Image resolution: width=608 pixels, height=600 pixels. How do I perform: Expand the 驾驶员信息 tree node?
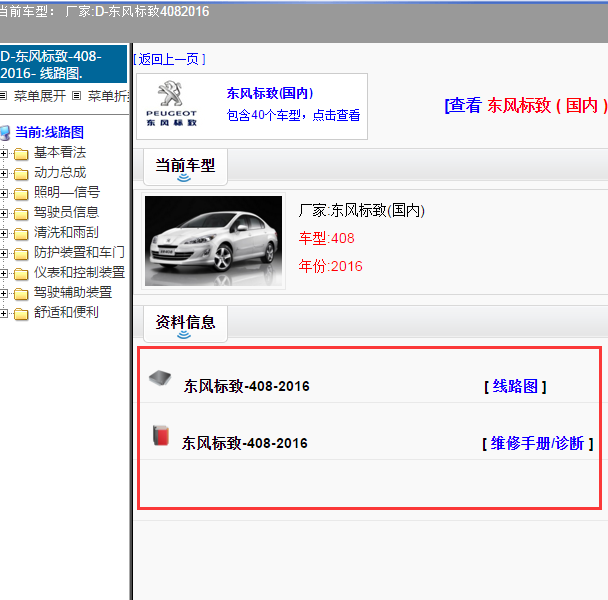pos(3,213)
